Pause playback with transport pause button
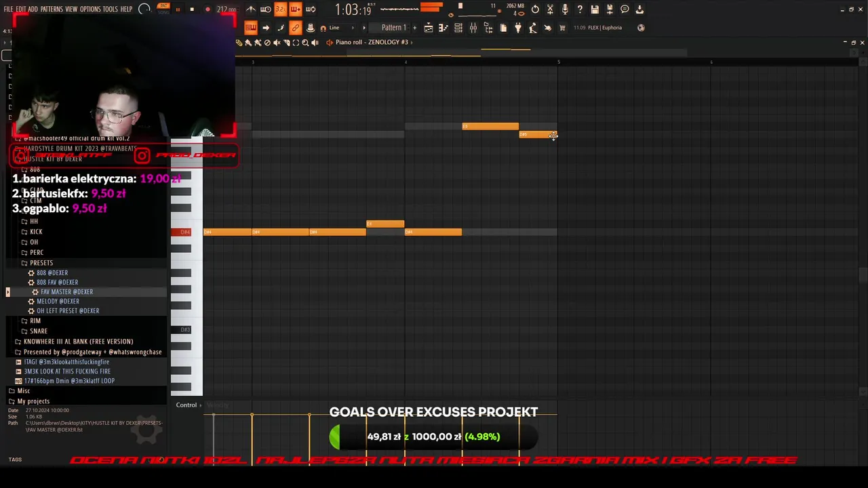This screenshot has width=868, height=488. point(178,9)
